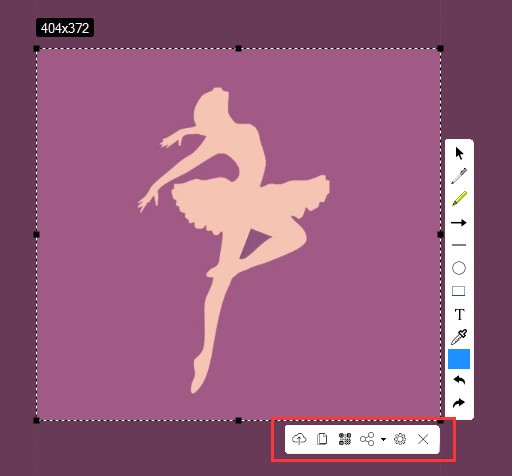Open the settings gear
512x476 pixels.
tap(400, 439)
